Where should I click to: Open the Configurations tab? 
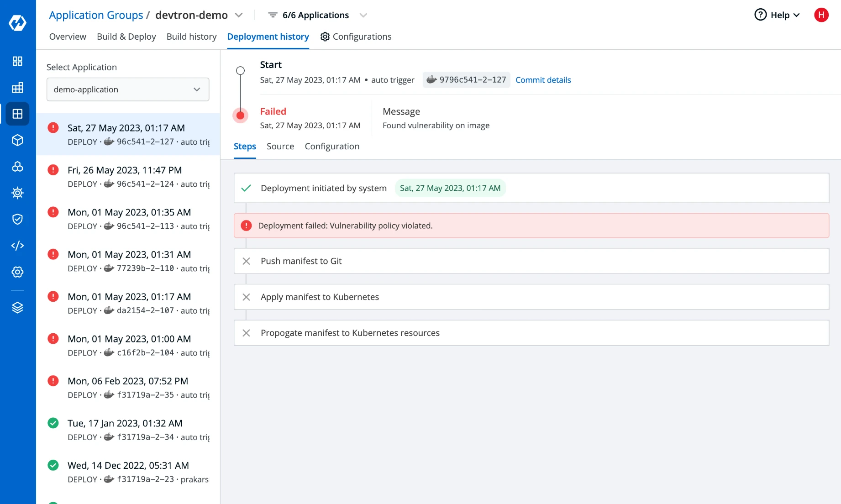pyautogui.click(x=356, y=37)
